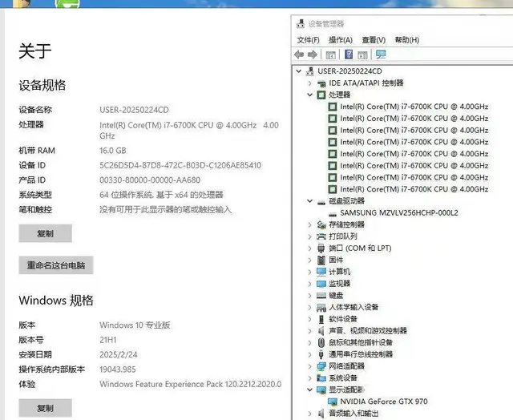Collapse the 磁盘驱动器 node chevron
513x420 pixels.
(310, 201)
